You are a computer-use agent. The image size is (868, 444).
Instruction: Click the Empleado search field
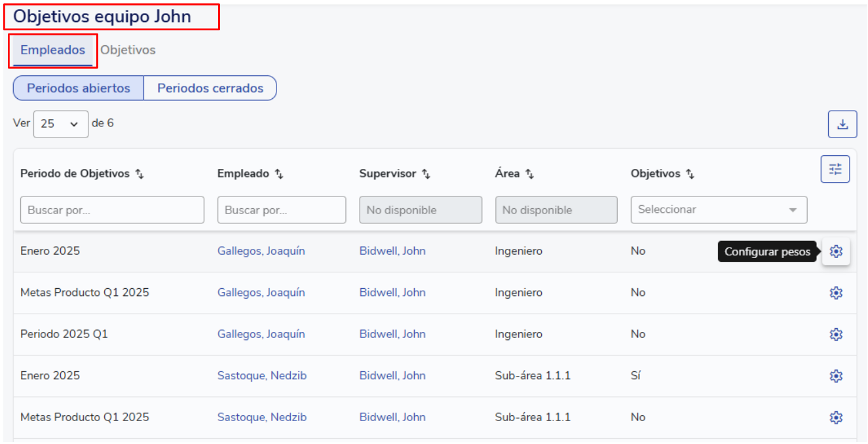coord(281,210)
